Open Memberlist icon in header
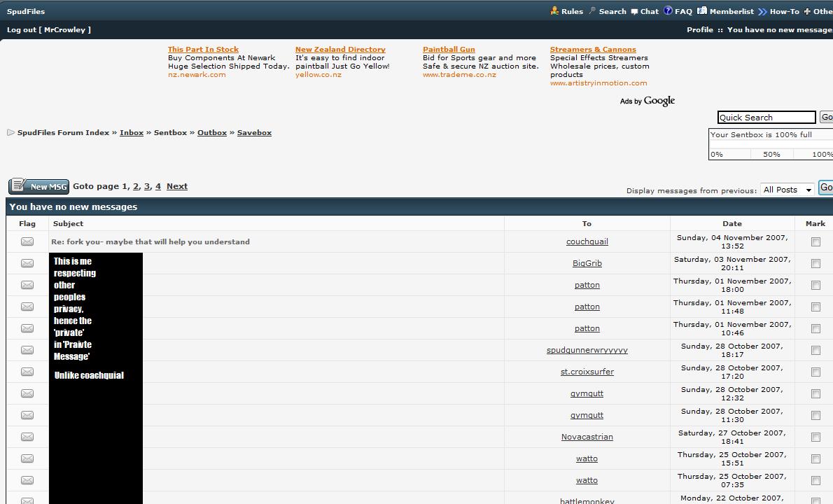This screenshot has width=833, height=504. pos(702,11)
